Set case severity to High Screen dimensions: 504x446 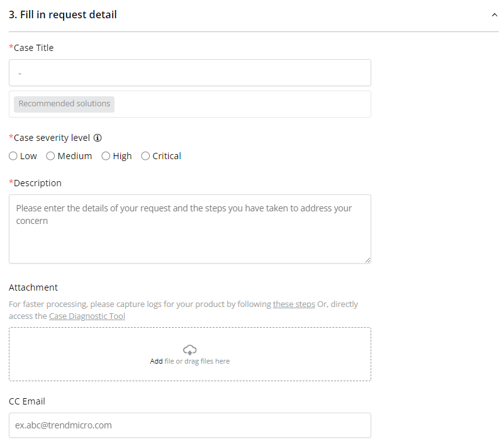(x=106, y=156)
